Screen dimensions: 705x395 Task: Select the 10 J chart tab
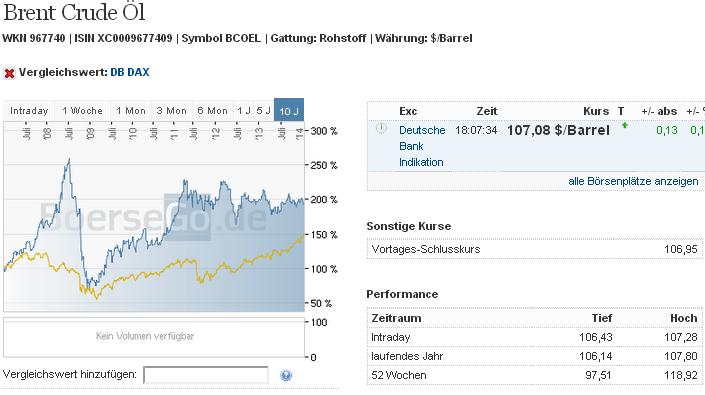pyautogui.click(x=289, y=111)
